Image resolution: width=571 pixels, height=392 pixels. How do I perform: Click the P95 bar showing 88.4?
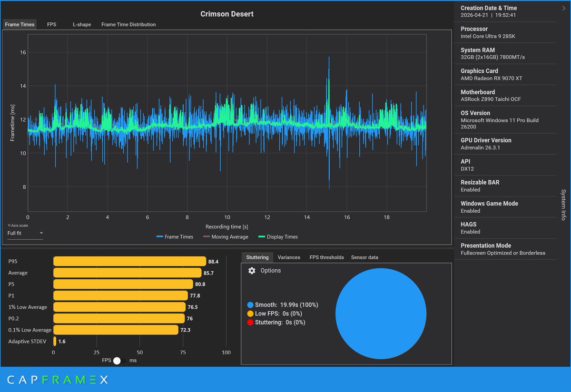(x=129, y=261)
